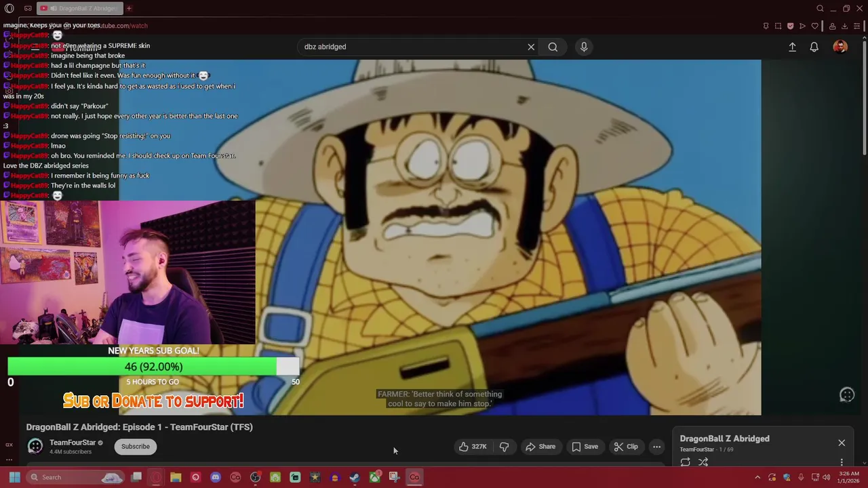Open Opera easy setup sliders icon
The width and height of the screenshot is (868, 488).
pyautogui.click(x=856, y=26)
